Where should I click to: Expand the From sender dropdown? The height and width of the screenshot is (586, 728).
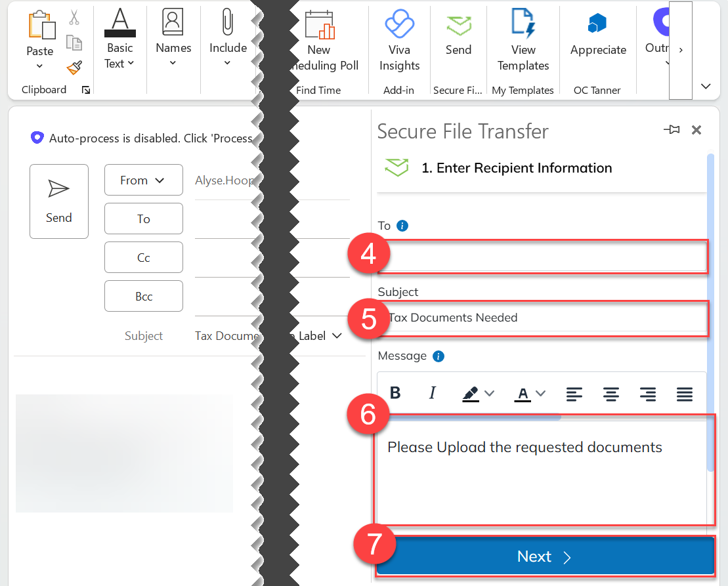coord(143,180)
